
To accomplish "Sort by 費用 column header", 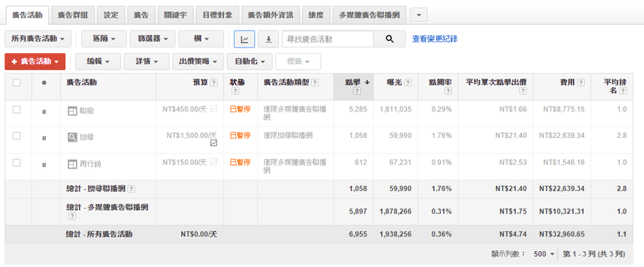I will pos(567,82).
